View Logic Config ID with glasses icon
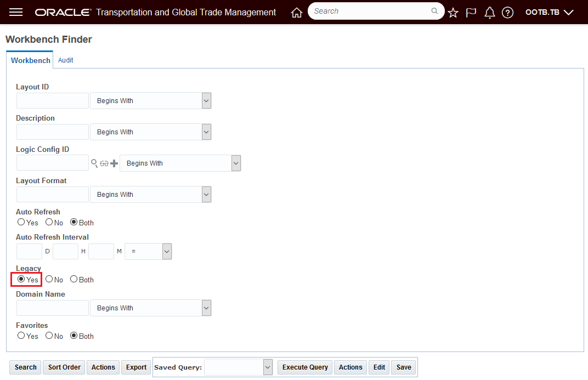 click(104, 163)
